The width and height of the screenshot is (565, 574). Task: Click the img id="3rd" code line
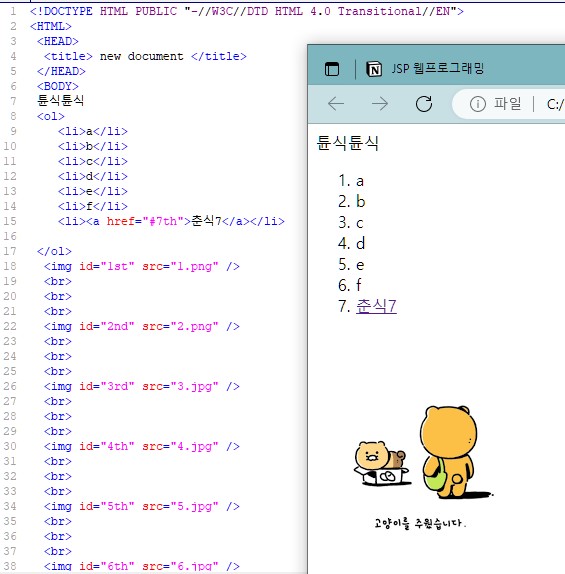[x=142, y=387]
